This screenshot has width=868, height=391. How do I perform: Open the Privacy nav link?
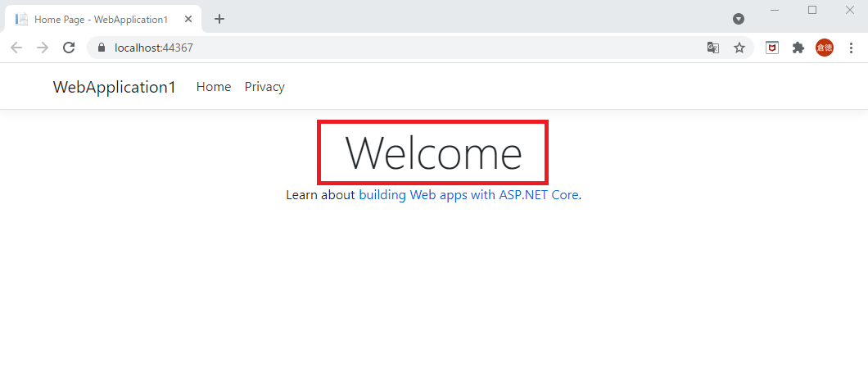pos(264,87)
